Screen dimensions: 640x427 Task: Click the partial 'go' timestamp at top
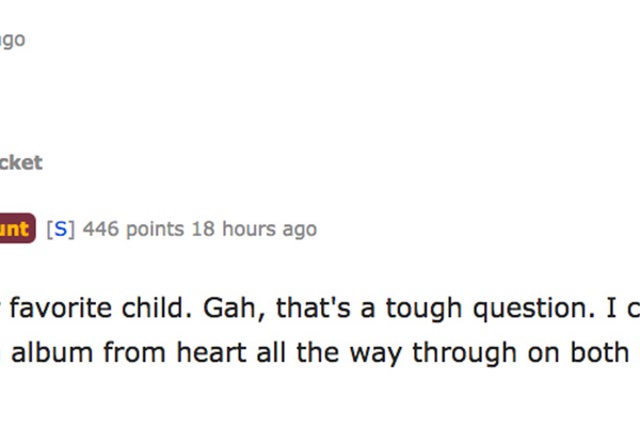click(x=13, y=40)
